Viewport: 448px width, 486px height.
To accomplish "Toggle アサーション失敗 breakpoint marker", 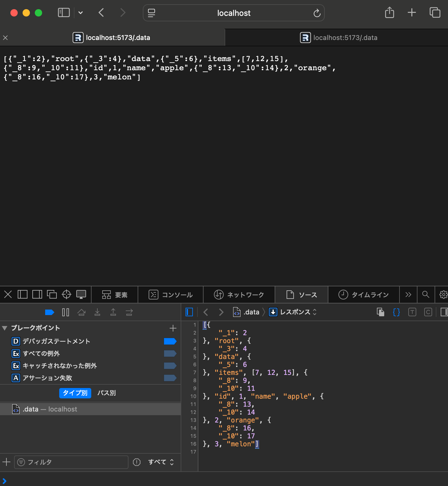I will tap(170, 378).
